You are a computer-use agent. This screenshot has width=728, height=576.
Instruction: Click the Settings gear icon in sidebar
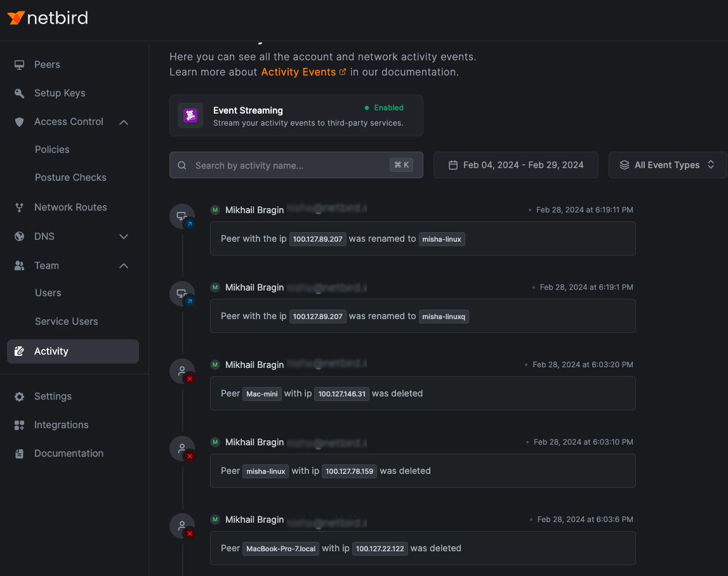click(x=20, y=396)
